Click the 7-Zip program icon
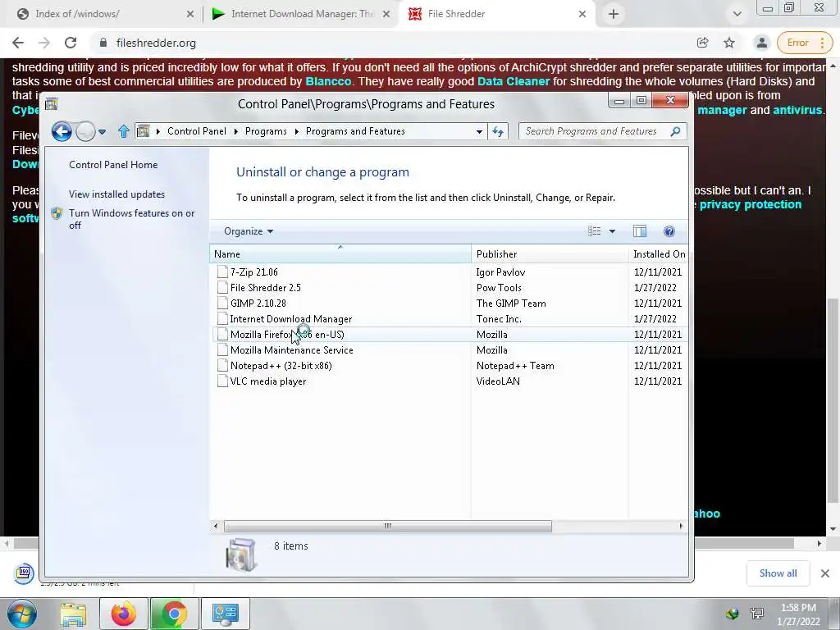Image resolution: width=840 pixels, height=630 pixels. 222,272
